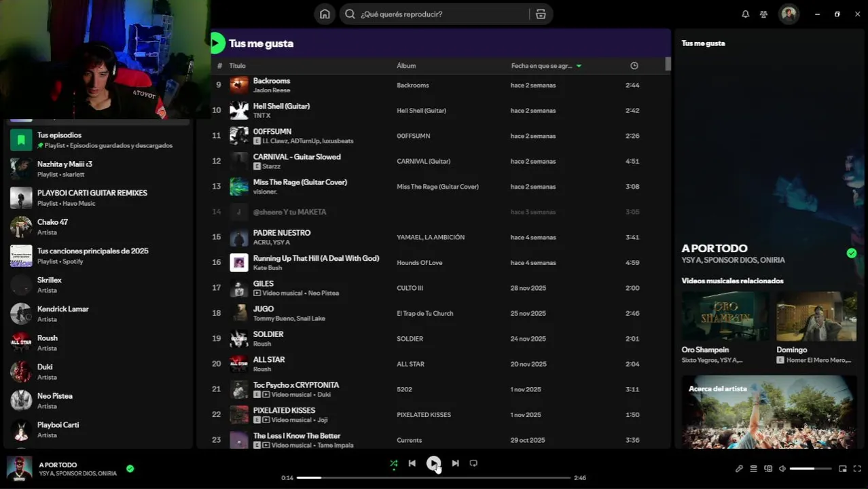The image size is (868, 489).
Task: Click the play button in player bar
Action: point(433,463)
